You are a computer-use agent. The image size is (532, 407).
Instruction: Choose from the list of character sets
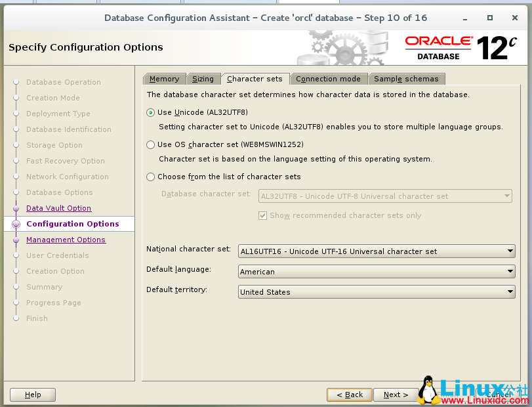pos(150,177)
